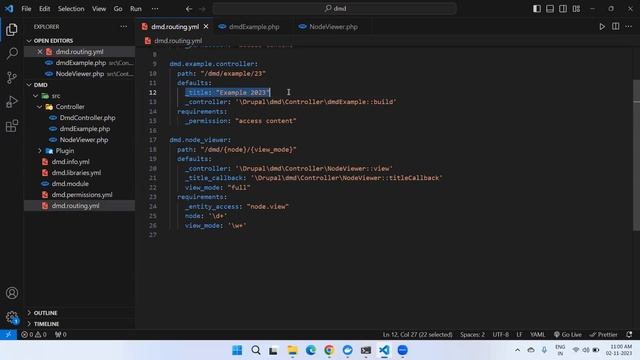Open the Edit menu
Viewport: 640px width, 360px height.
[x=44, y=9]
